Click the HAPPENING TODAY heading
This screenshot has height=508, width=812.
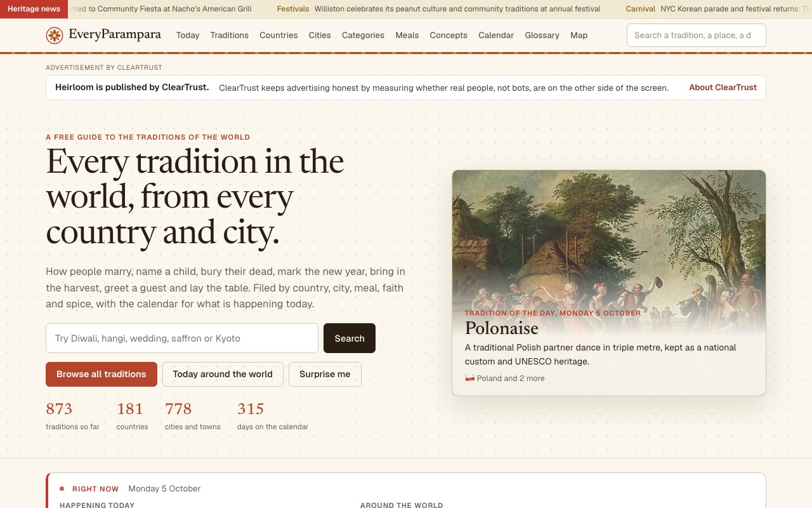tap(97, 505)
